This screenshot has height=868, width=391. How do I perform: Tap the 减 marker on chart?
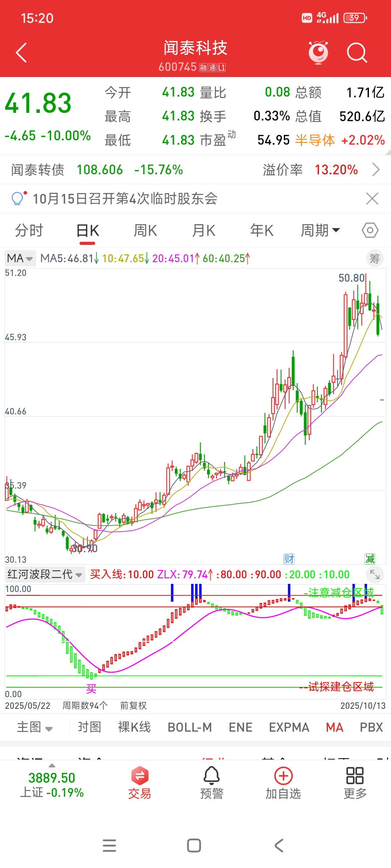[370, 559]
